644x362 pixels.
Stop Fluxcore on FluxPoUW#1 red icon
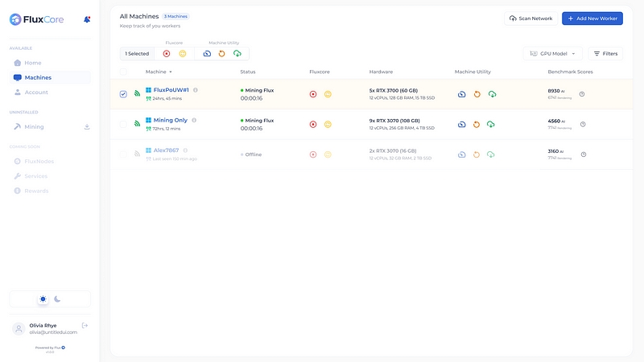(313, 94)
